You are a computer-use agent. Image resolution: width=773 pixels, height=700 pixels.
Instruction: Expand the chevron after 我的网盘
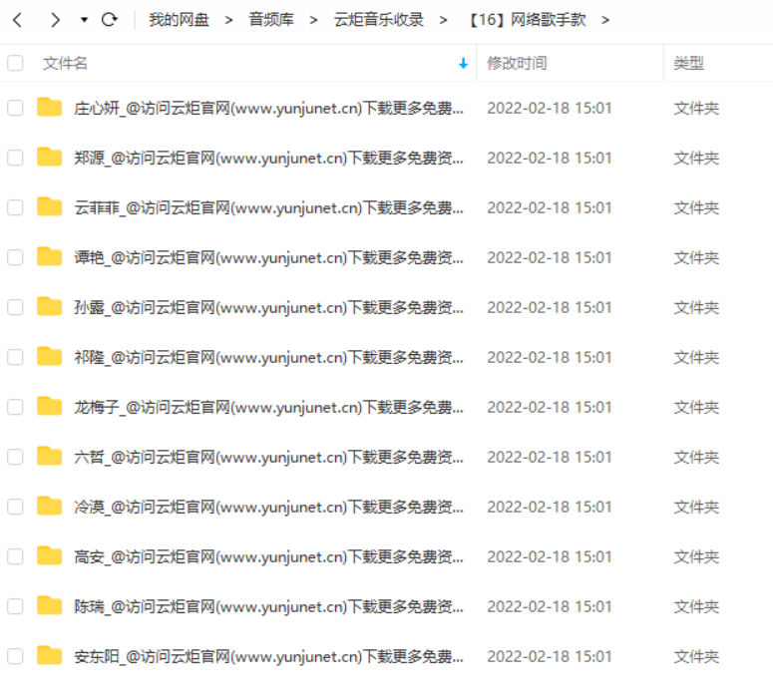coord(228,20)
